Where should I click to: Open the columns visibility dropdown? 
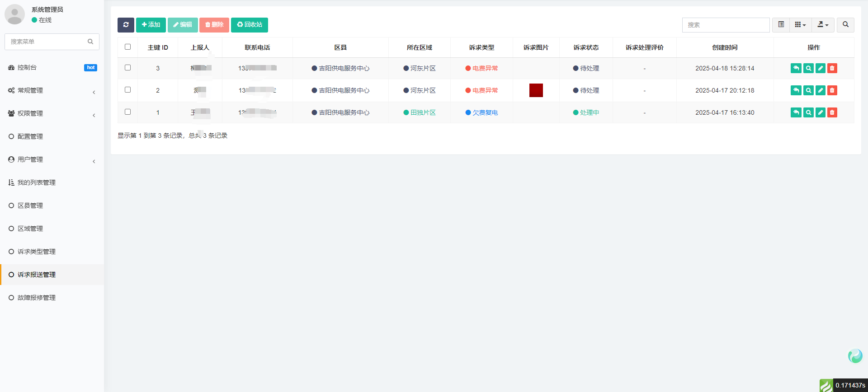click(800, 25)
